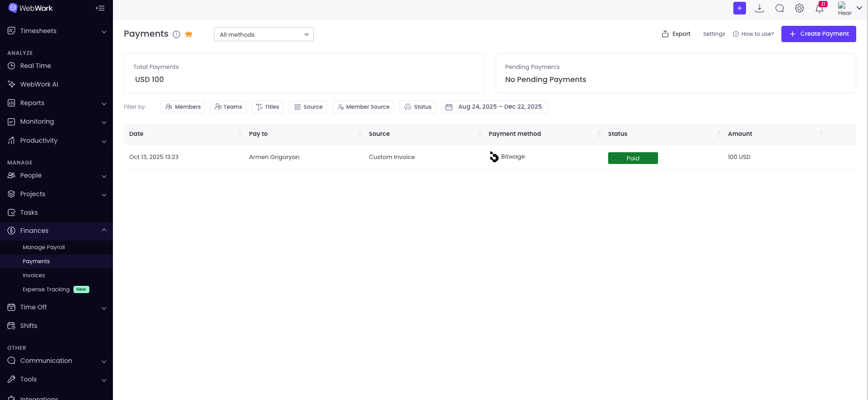Click the Create Payment button

818,34
